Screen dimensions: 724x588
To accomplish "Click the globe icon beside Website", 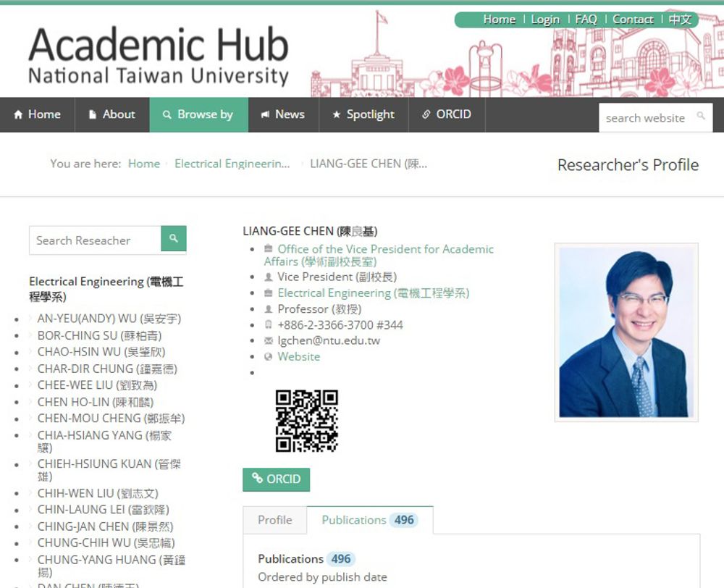I will click(x=269, y=356).
